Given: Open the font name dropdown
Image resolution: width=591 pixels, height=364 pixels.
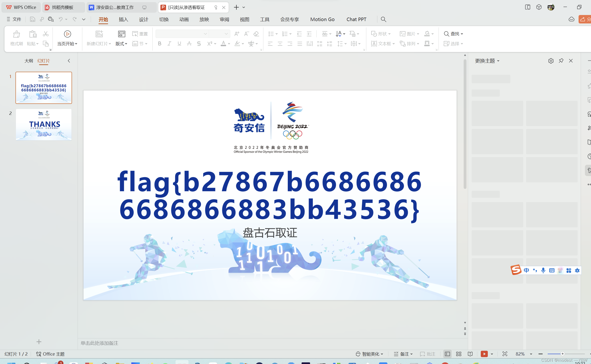Looking at the screenshot, I should click(205, 34).
